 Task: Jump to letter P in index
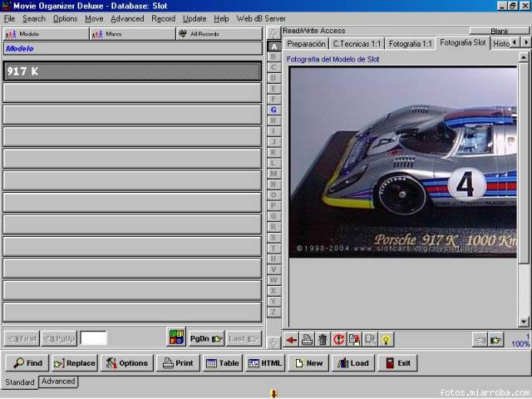click(273, 205)
